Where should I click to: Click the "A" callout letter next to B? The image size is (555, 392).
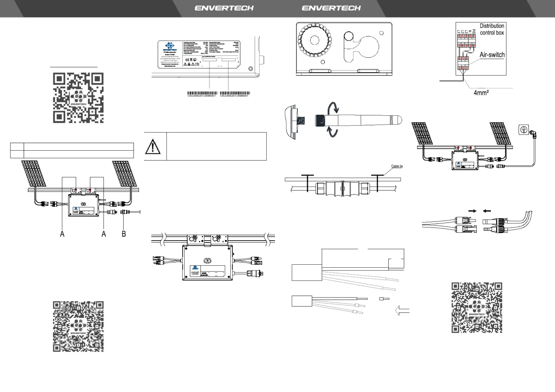click(x=104, y=234)
